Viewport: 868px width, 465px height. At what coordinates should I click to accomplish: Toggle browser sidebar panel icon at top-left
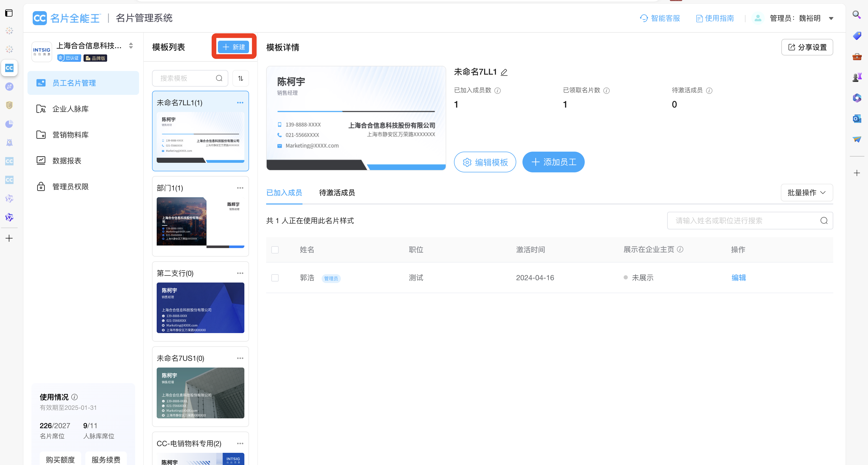[x=9, y=13]
